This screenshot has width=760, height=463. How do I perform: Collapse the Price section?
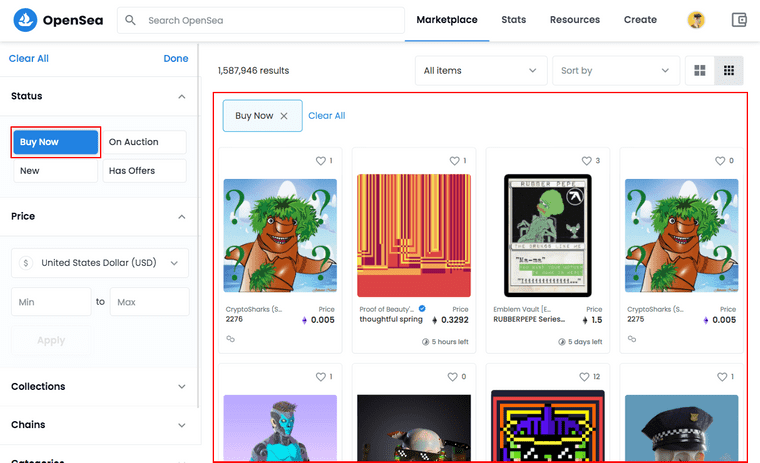182,217
